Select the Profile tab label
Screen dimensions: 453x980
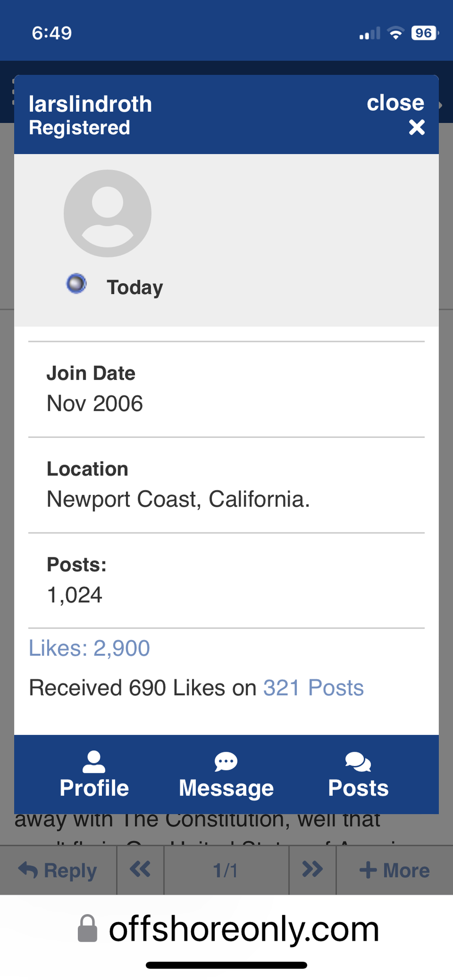tap(94, 788)
